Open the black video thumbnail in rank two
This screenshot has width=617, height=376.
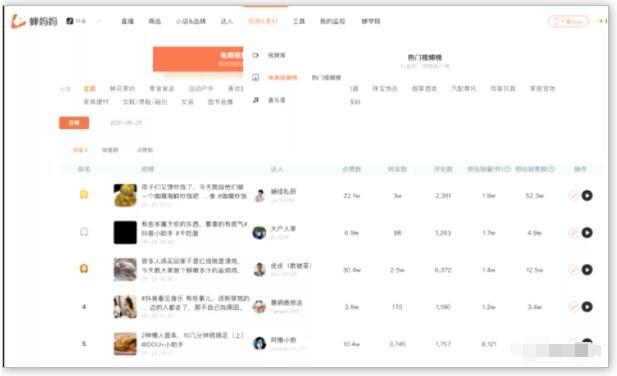click(x=125, y=232)
